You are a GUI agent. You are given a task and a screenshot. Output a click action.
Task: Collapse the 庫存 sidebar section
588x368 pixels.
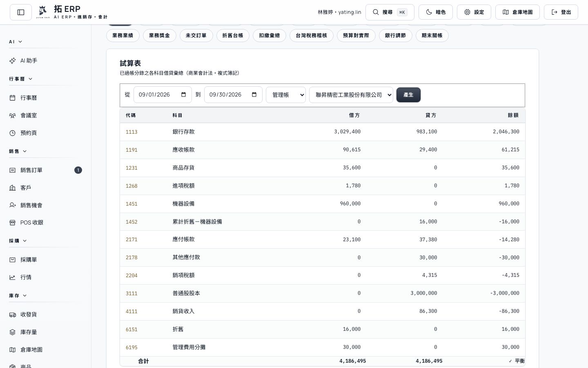coord(18,296)
